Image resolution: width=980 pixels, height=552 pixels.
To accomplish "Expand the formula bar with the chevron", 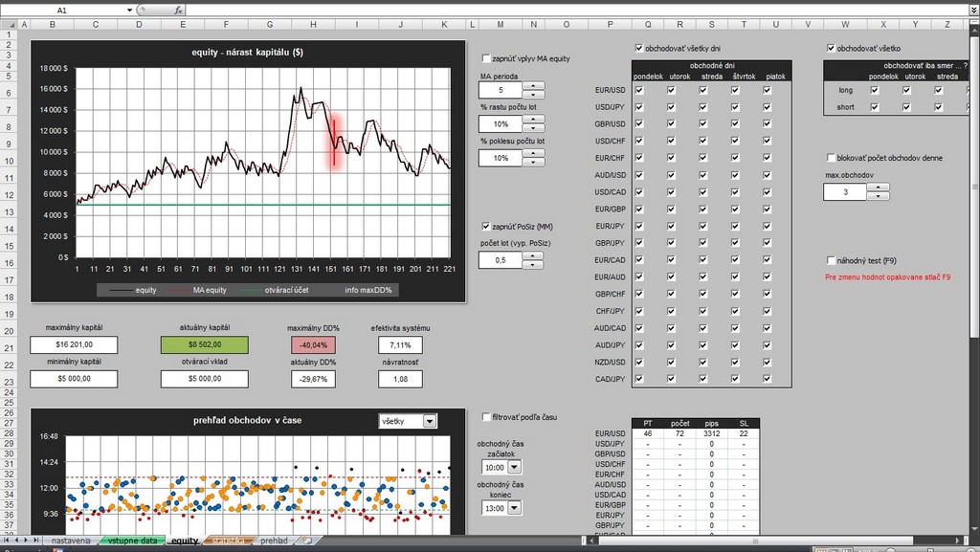I will (973, 10).
